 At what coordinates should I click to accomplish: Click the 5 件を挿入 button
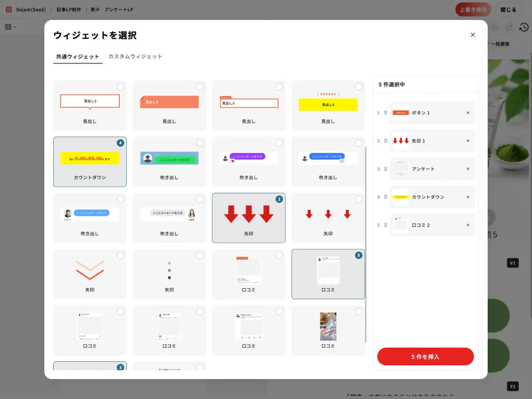click(426, 356)
